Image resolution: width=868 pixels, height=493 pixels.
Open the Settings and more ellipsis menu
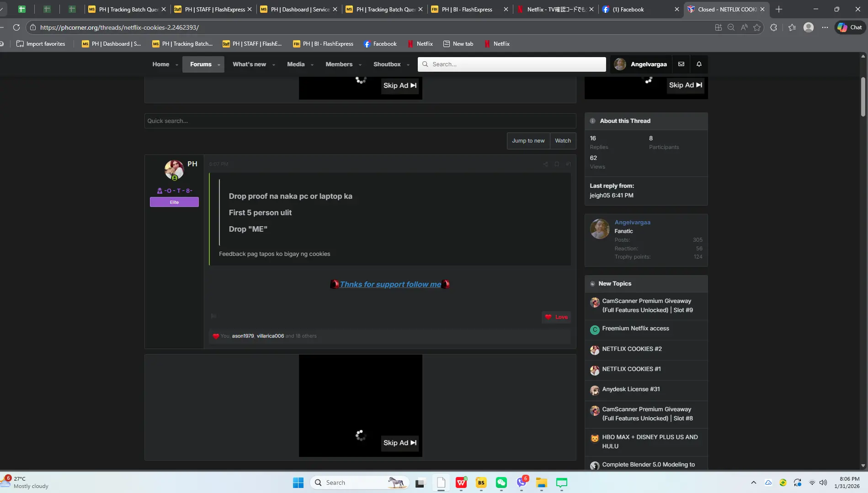[825, 27]
